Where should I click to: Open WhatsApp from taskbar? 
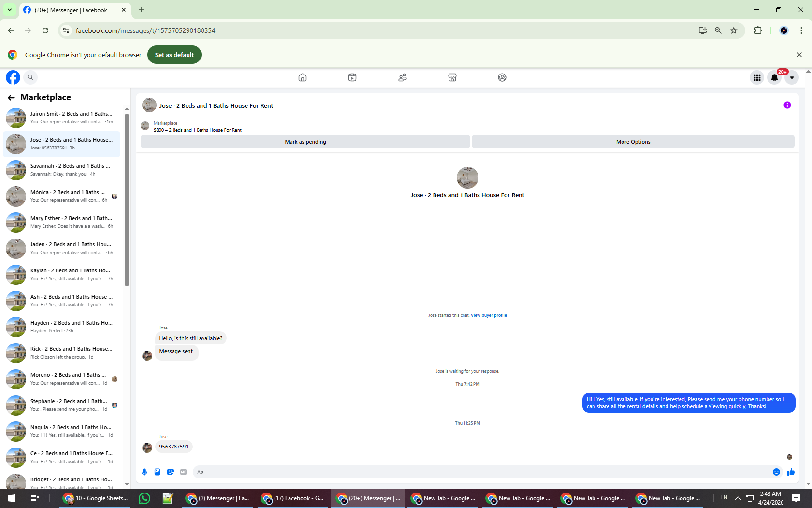(144, 498)
